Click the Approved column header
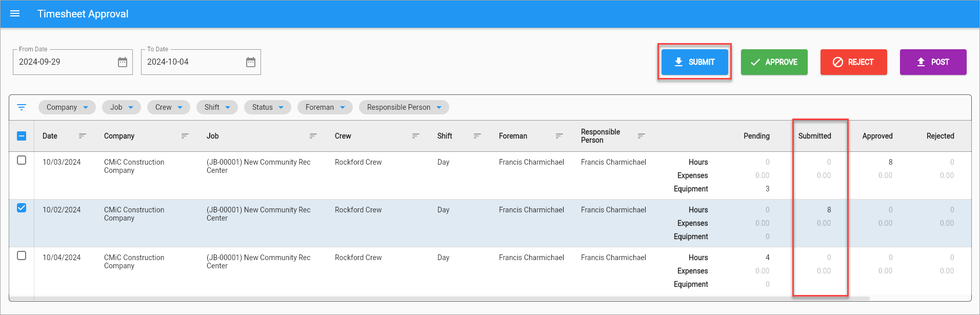The height and width of the screenshot is (315, 980). pyautogui.click(x=877, y=136)
